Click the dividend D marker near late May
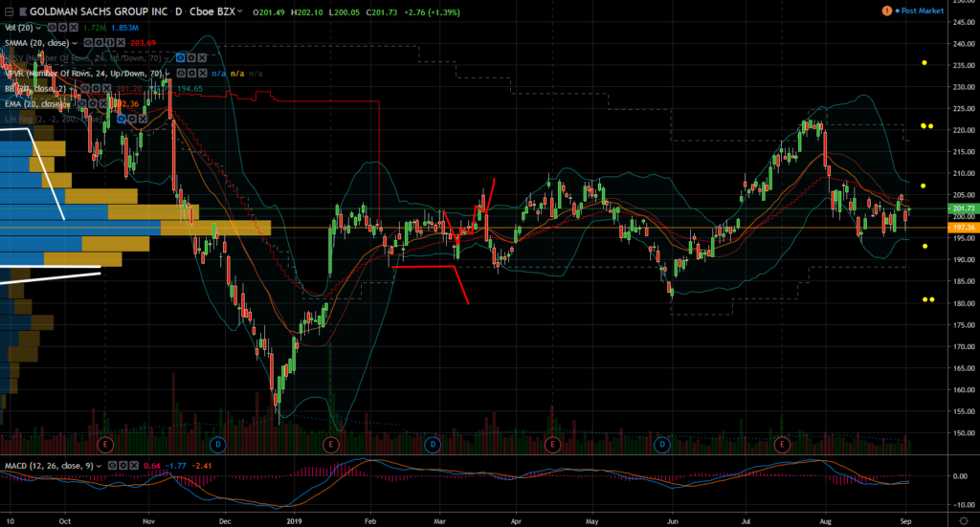 tap(662, 445)
